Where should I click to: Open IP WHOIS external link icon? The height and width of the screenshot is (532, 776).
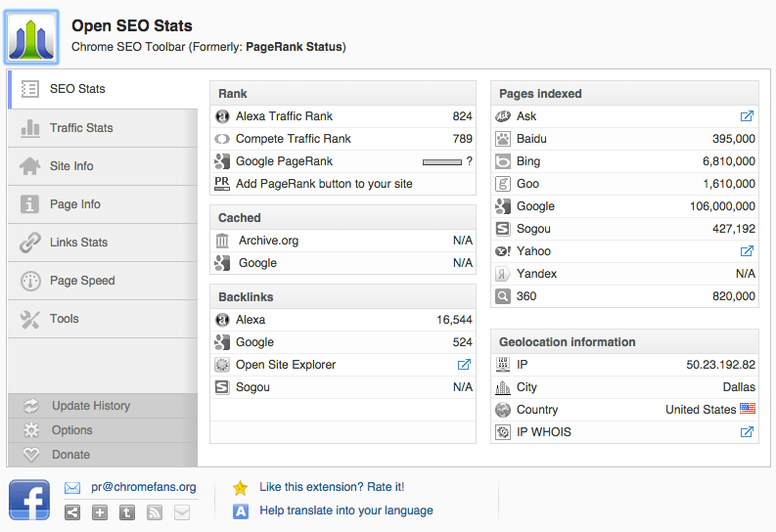[x=747, y=432]
